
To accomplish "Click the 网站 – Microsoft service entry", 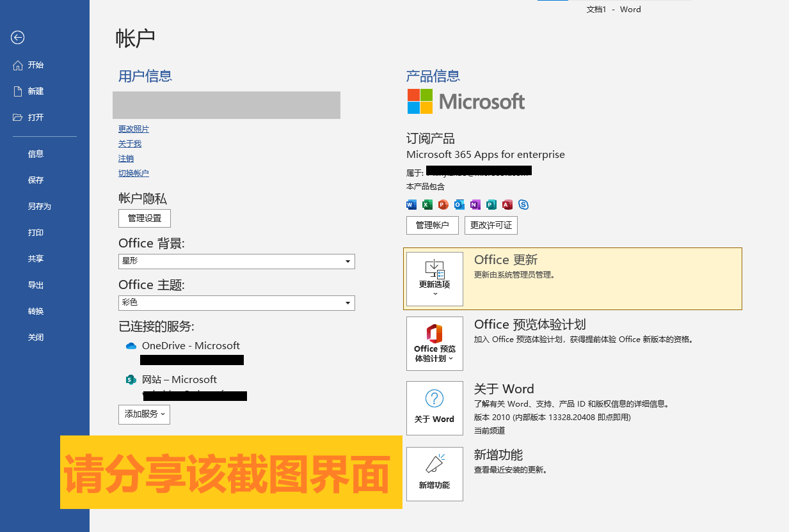I will (179, 380).
